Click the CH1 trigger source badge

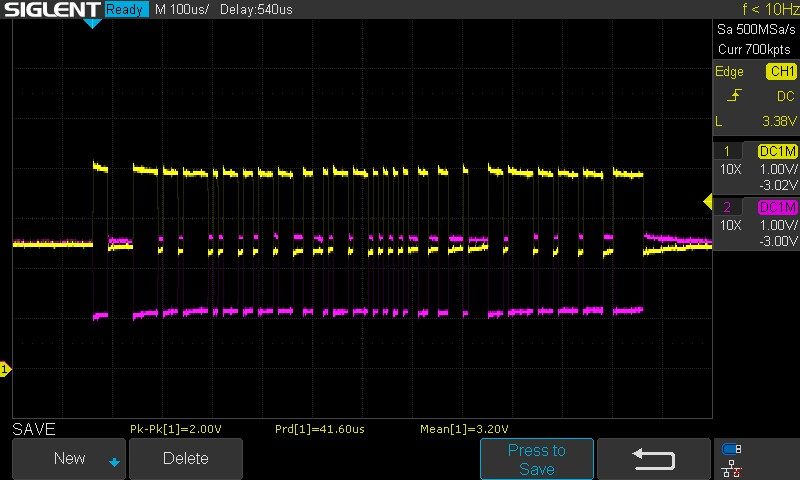pos(781,71)
